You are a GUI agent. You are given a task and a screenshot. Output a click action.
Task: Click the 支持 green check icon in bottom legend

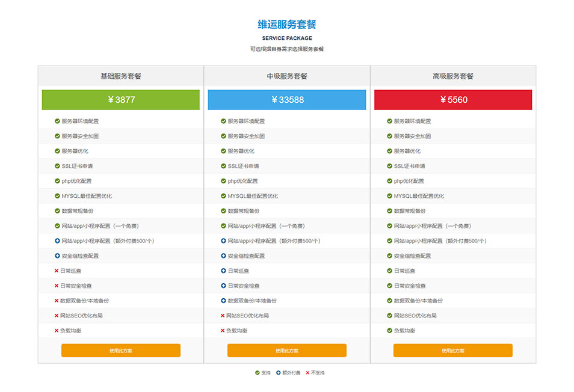(257, 373)
